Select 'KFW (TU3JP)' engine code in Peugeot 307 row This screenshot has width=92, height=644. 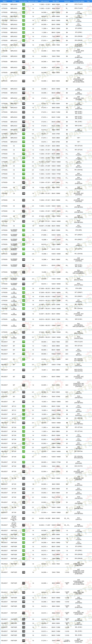click(79, 342)
